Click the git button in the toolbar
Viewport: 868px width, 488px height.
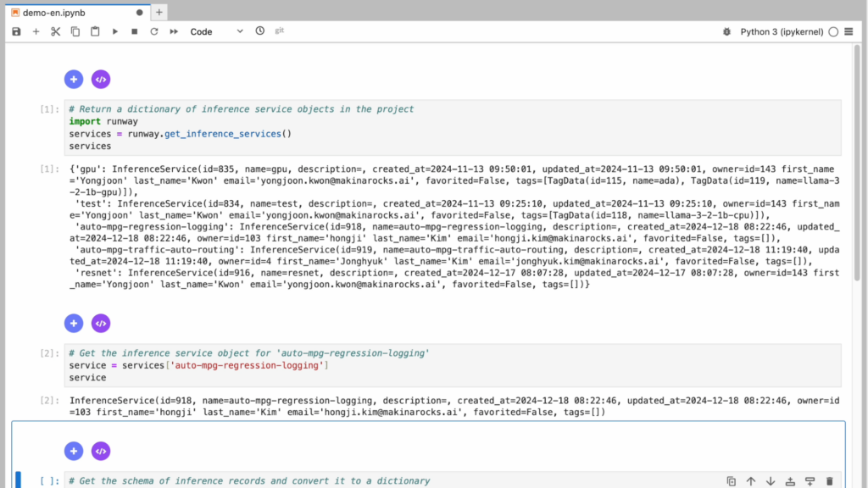click(279, 31)
